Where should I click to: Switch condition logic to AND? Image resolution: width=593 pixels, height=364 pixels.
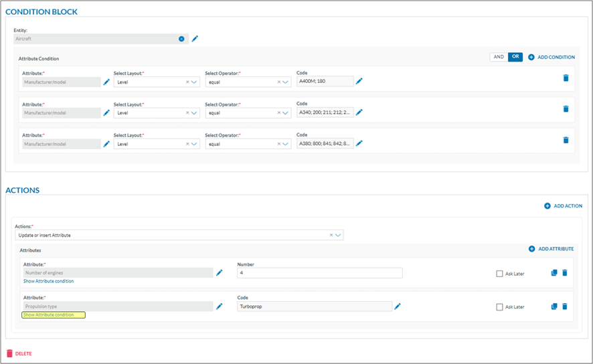click(x=499, y=58)
